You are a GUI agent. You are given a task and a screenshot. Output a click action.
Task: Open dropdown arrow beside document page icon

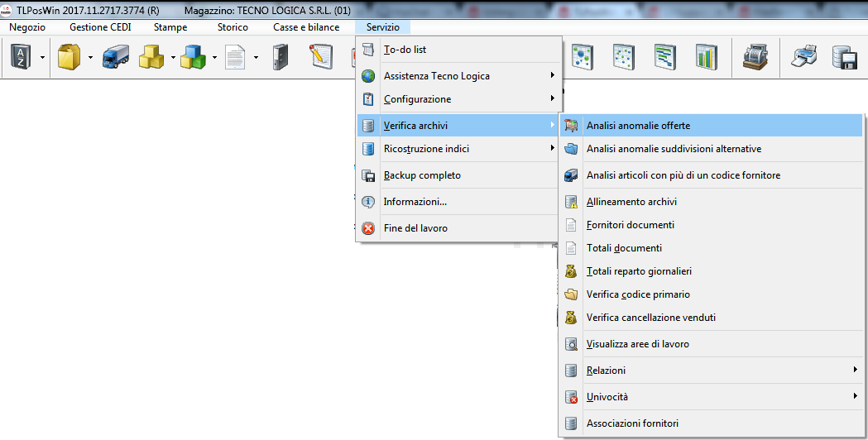click(256, 58)
